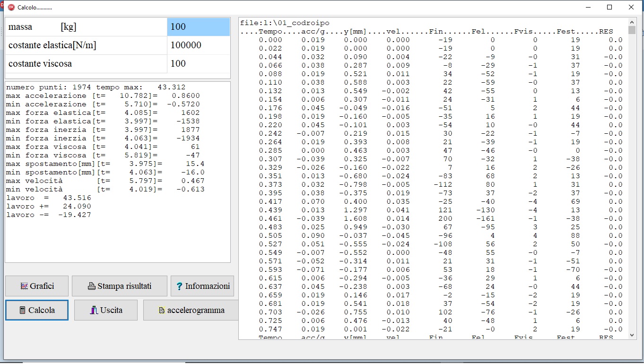Click the data row at Tempo 0.307
This screenshot has width=644, height=364.
[441, 159]
